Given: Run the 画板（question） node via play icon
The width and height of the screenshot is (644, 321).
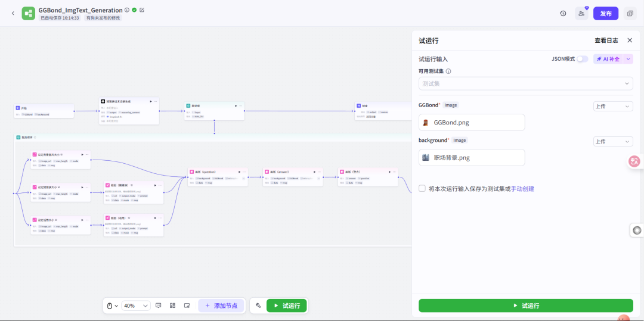Looking at the screenshot, I should coord(240,172).
